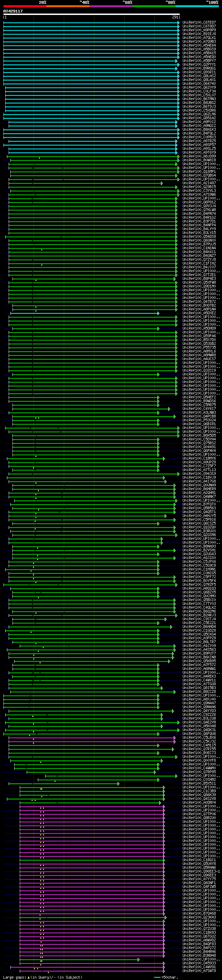Select the UniRef100_C0LF34 label
This screenshot has height=980, width=222.
click(199, 91)
